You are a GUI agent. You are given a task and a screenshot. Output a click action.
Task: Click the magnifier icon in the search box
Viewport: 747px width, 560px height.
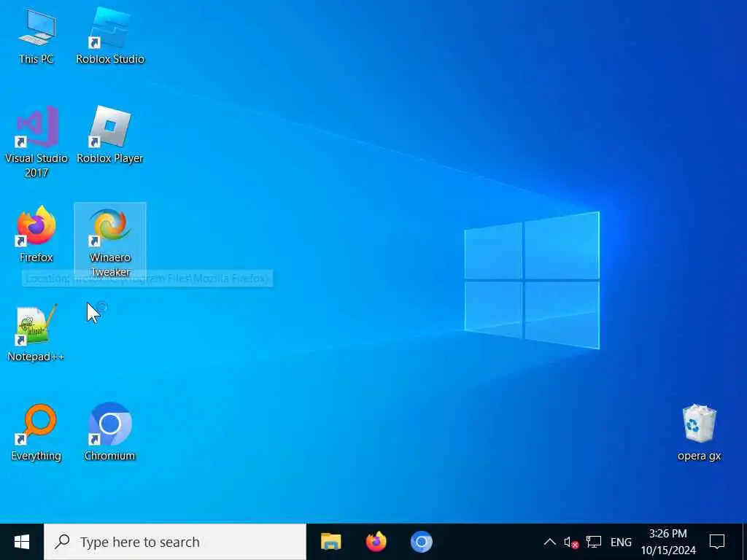tap(63, 542)
